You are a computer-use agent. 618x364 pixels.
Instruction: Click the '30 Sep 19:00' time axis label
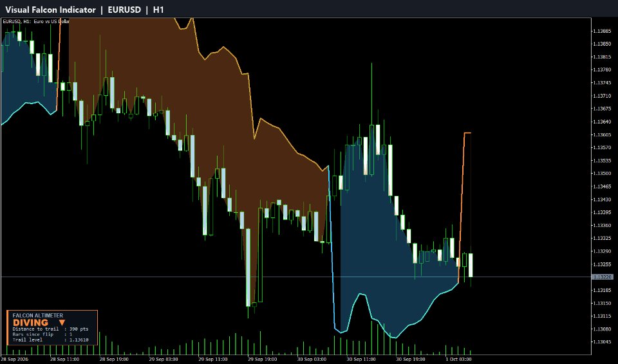[x=411, y=359]
